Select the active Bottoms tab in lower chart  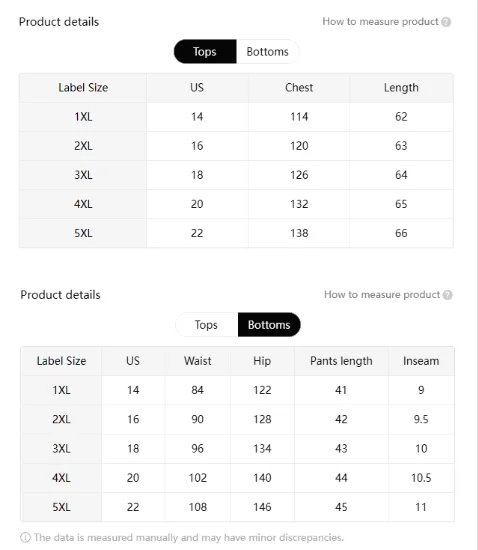pyautogui.click(x=269, y=325)
